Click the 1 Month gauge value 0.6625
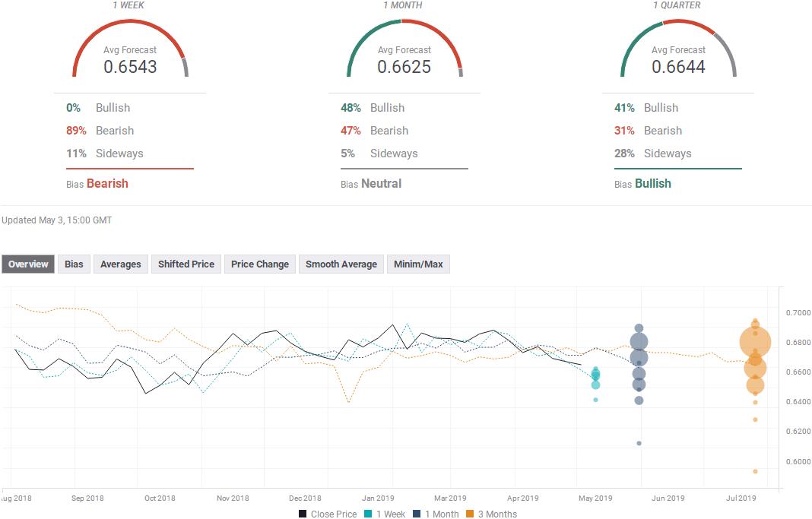The width and height of the screenshot is (812, 519). point(404,67)
